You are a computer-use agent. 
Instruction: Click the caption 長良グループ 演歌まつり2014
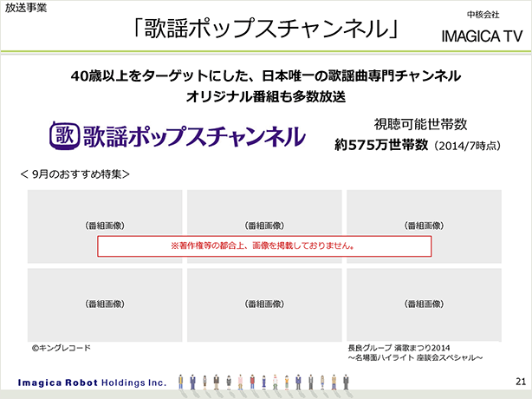[399, 348]
